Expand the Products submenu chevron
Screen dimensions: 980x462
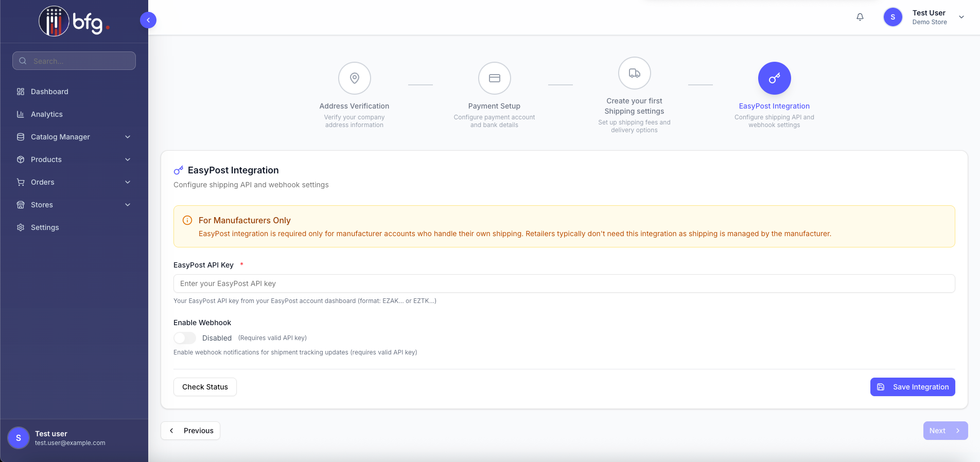(x=128, y=159)
